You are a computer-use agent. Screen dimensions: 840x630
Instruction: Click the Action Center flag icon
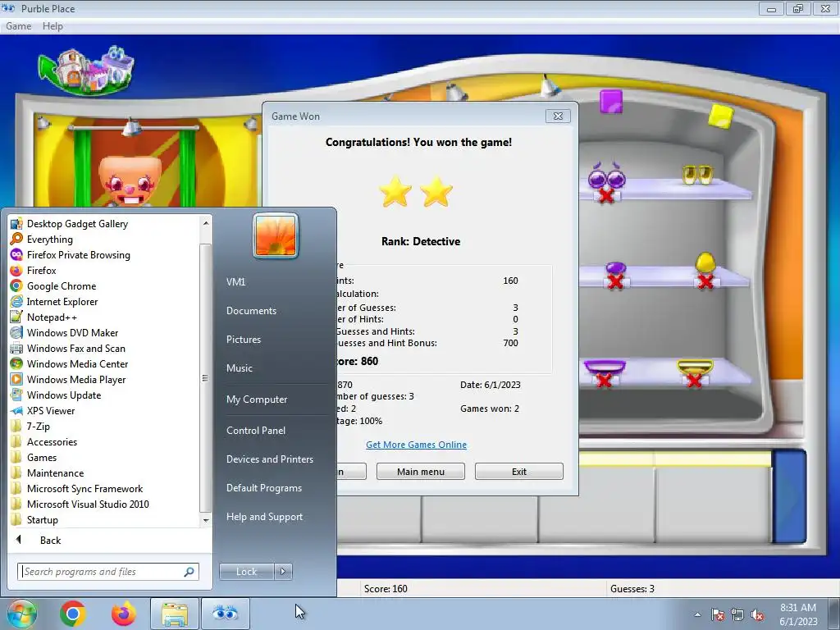(717, 615)
